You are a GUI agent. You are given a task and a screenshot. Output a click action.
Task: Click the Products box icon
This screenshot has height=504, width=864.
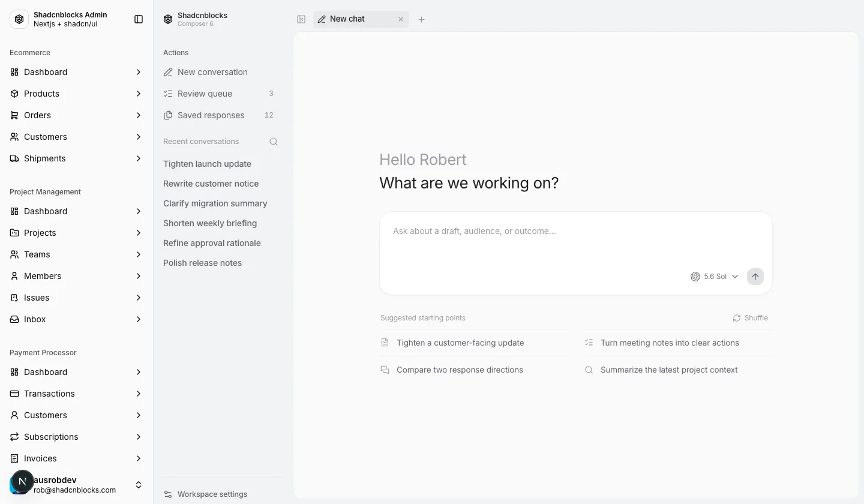tap(14, 94)
